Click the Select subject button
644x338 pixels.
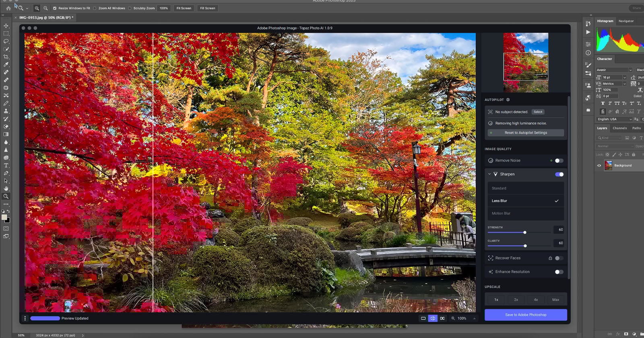[x=538, y=112]
